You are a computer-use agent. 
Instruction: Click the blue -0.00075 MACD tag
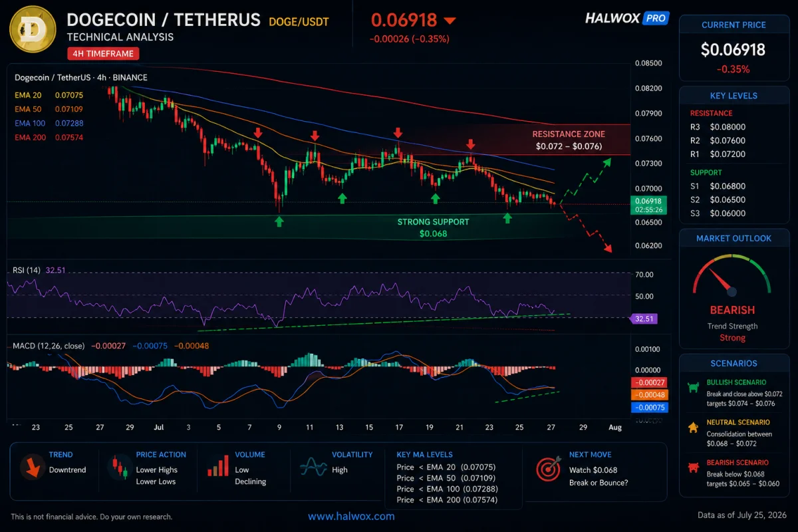click(650, 407)
